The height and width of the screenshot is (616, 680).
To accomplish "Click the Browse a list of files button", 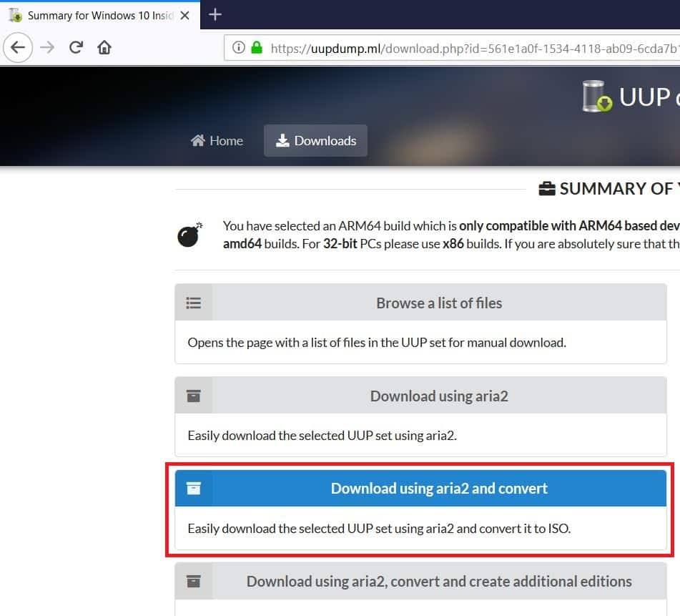I will pos(420,303).
